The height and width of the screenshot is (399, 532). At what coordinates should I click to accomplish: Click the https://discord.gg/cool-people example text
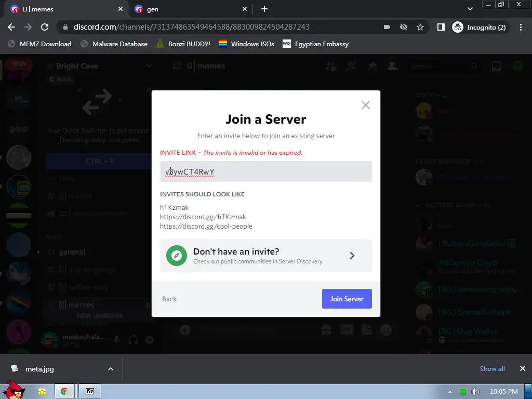(x=206, y=227)
